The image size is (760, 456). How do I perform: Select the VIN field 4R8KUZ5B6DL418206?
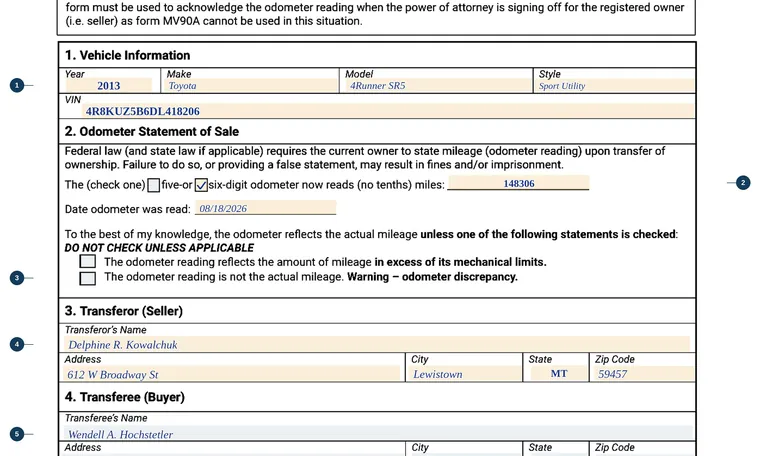pos(388,111)
